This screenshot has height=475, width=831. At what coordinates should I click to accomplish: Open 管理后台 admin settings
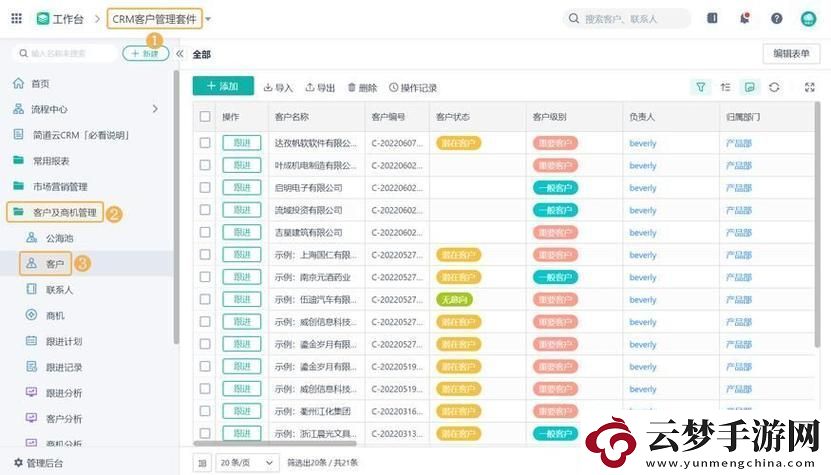(39, 463)
